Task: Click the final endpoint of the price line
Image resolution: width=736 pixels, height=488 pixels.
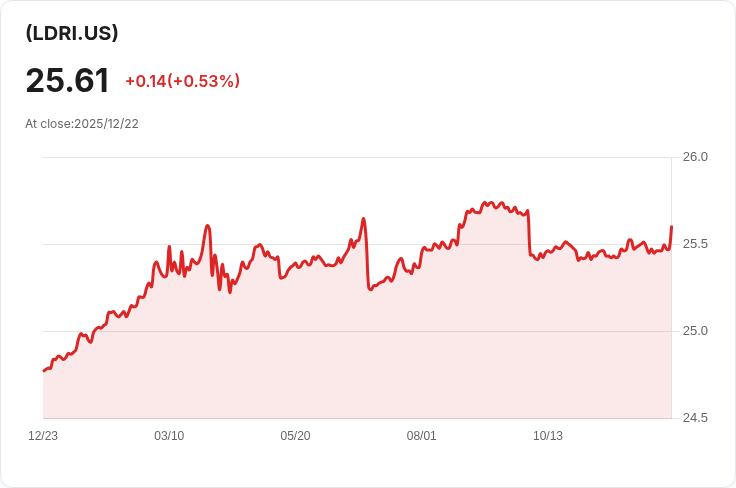Action: pos(672,227)
